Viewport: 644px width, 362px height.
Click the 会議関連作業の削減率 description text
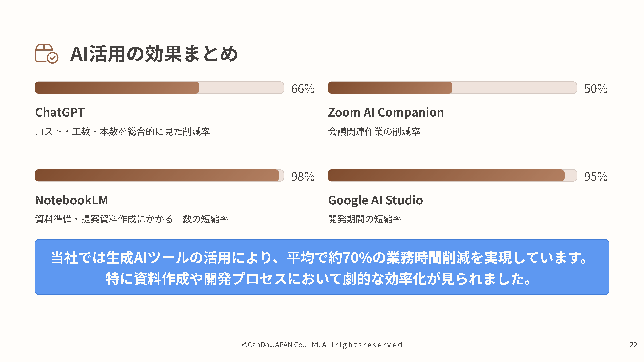[374, 131]
